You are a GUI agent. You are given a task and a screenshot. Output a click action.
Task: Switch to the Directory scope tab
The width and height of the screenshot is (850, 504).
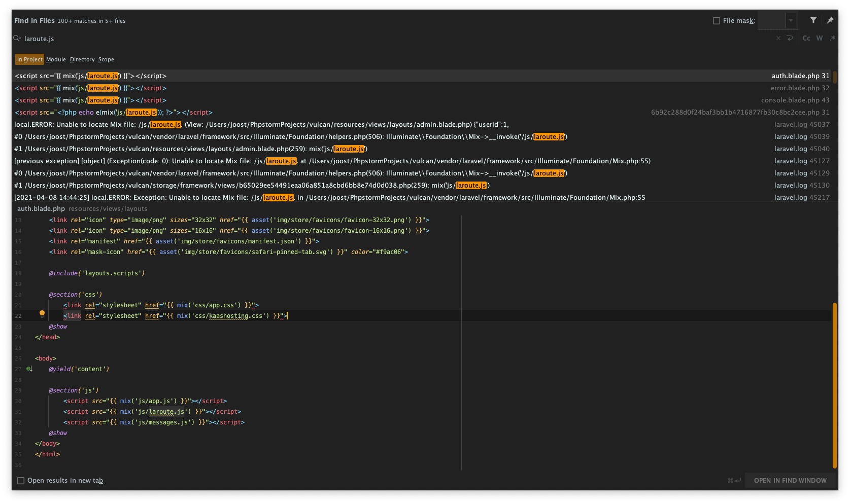point(82,60)
